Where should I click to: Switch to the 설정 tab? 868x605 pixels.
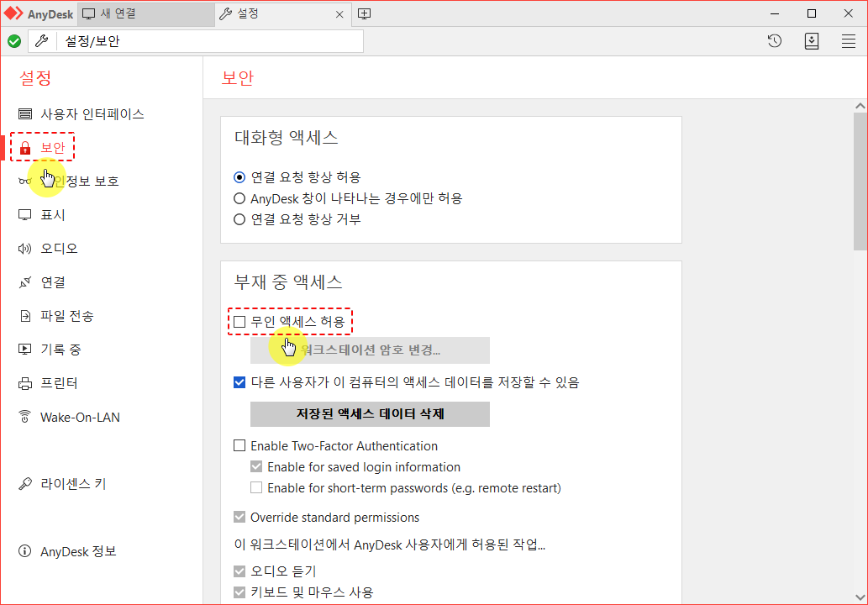[x=282, y=13]
